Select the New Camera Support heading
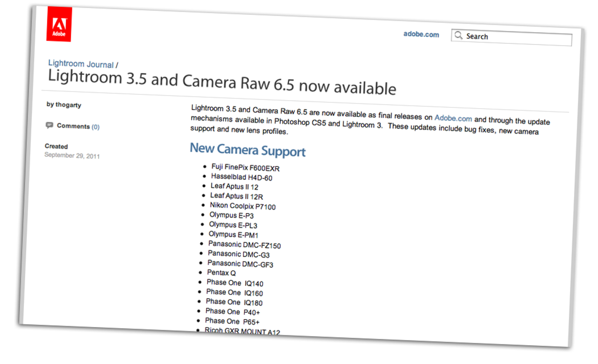Viewport: 598px width, 364px height. [247, 150]
